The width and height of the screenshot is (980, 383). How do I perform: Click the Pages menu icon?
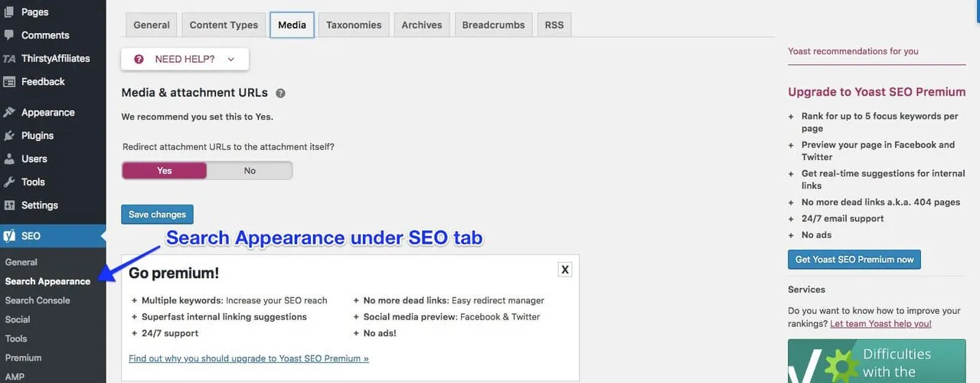[x=9, y=11]
